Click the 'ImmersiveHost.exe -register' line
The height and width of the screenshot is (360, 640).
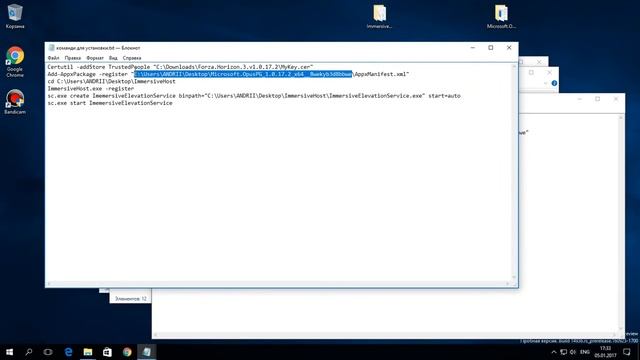click(x=91, y=89)
